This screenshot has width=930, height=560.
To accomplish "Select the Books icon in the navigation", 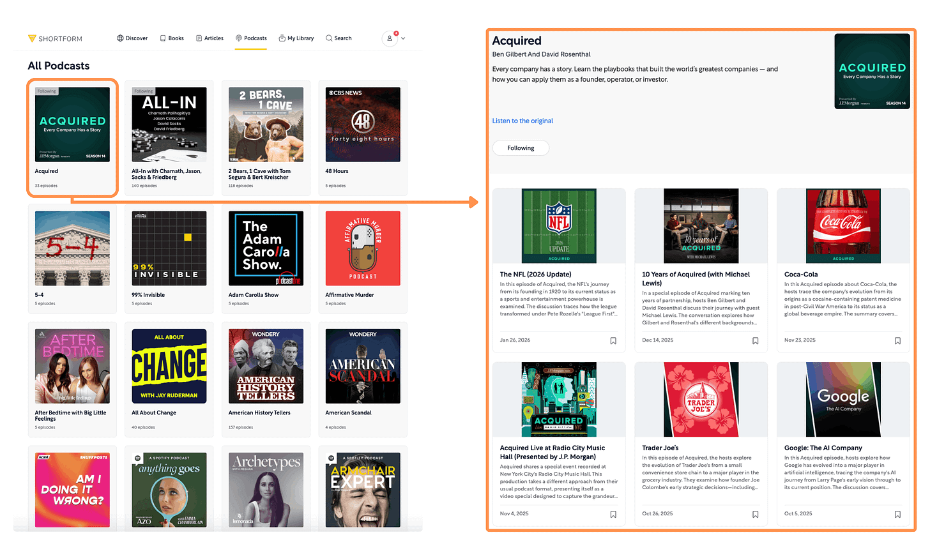I will point(162,38).
